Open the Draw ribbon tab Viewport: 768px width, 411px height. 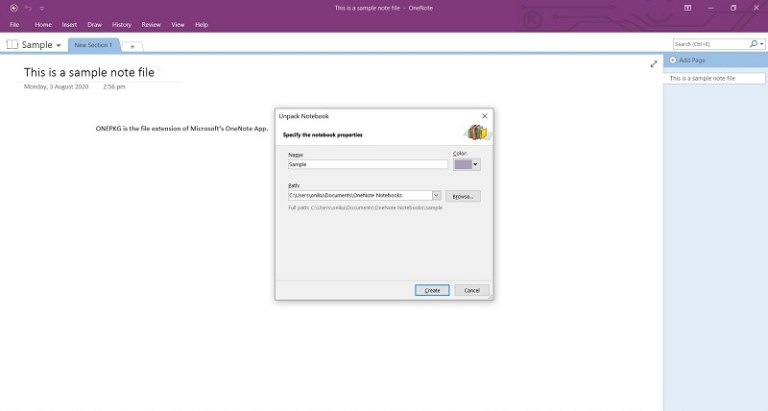click(95, 24)
